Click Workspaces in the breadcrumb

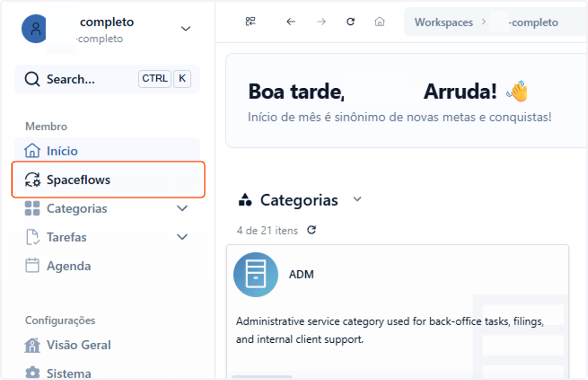pyautogui.click(x=444, y=22)
